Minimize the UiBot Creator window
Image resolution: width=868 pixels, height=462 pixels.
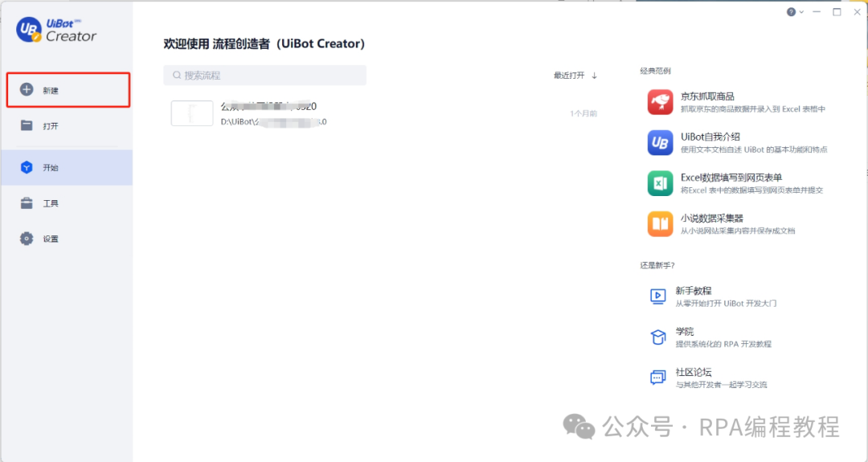[x=817, y=11]
